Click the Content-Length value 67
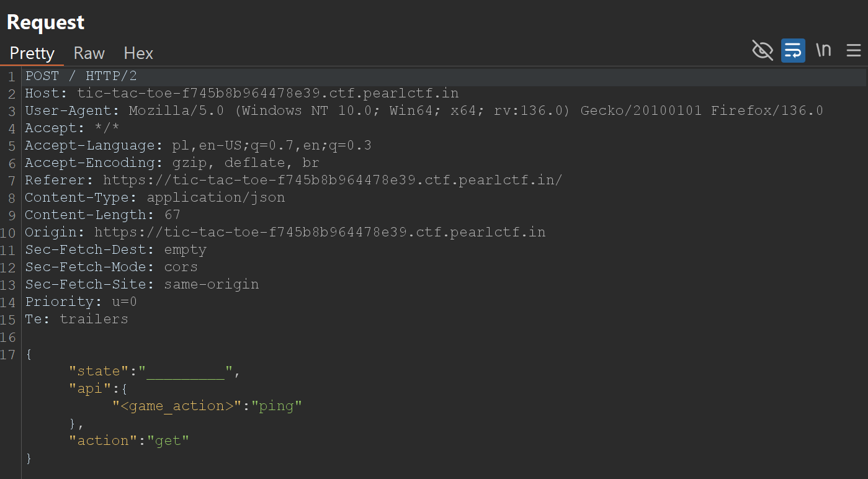Viewport: 868px width, 479px height. click(172, 215)
